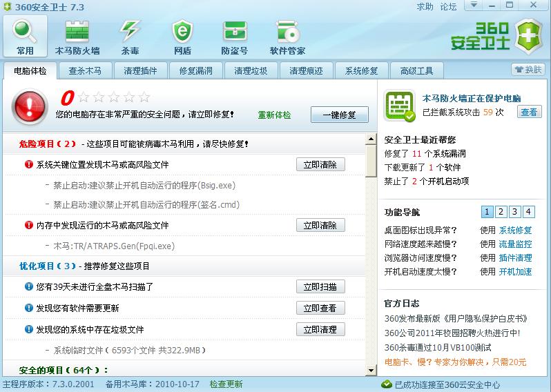Select the 禁止启动 Bsig.exe entry
The height and width of the screenshot is (392, 551).
(144, 185)
